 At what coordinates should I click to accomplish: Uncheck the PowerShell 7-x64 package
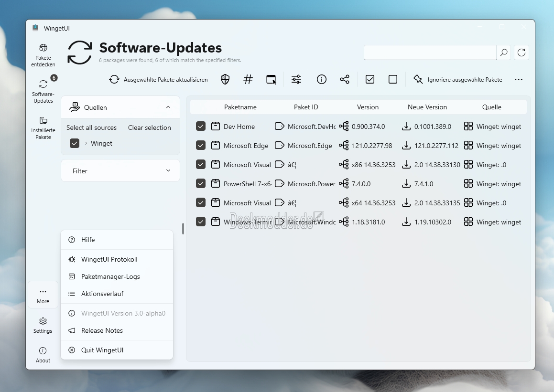(x=201, y=183)
